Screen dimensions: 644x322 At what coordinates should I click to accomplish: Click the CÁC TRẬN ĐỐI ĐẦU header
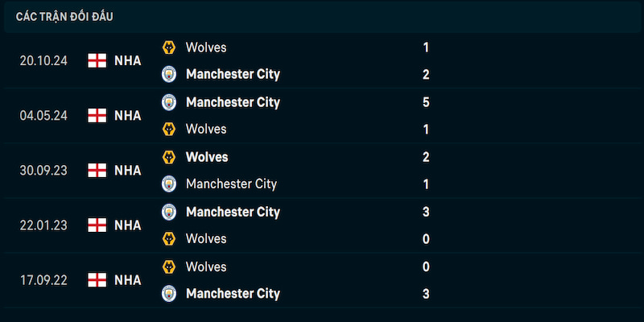coord(64,17)
